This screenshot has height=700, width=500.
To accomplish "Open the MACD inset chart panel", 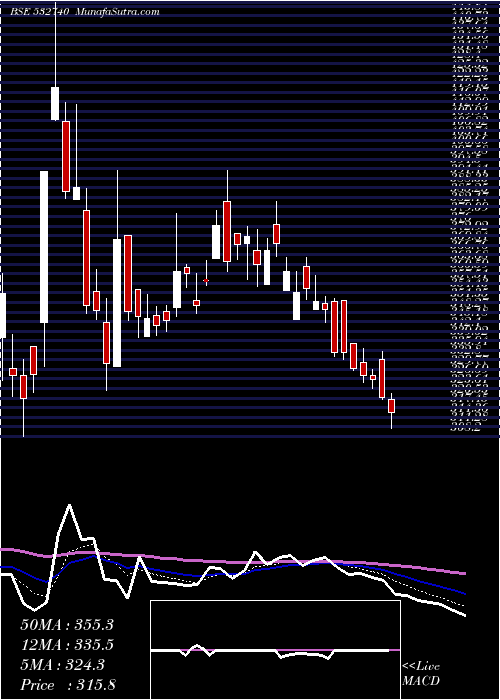I will coord(275,650).
